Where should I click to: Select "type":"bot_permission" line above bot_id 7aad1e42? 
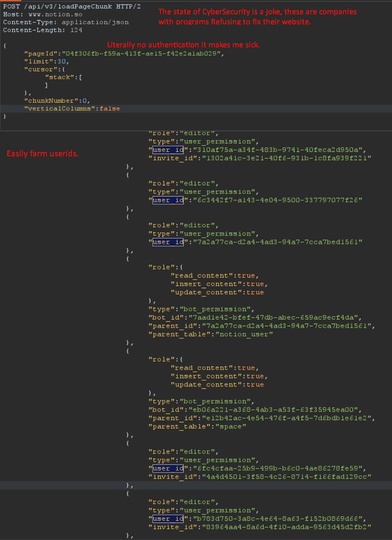click(x=201, y=309)
